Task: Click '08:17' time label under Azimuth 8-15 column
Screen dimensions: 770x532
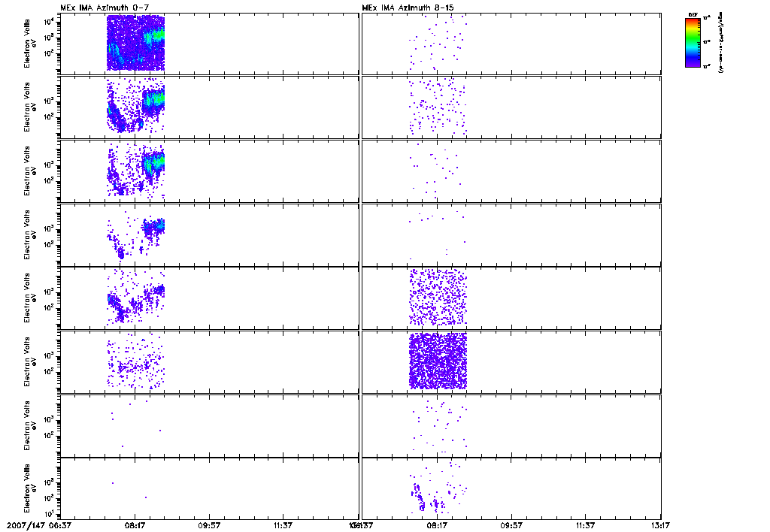Action: [437, 525]
